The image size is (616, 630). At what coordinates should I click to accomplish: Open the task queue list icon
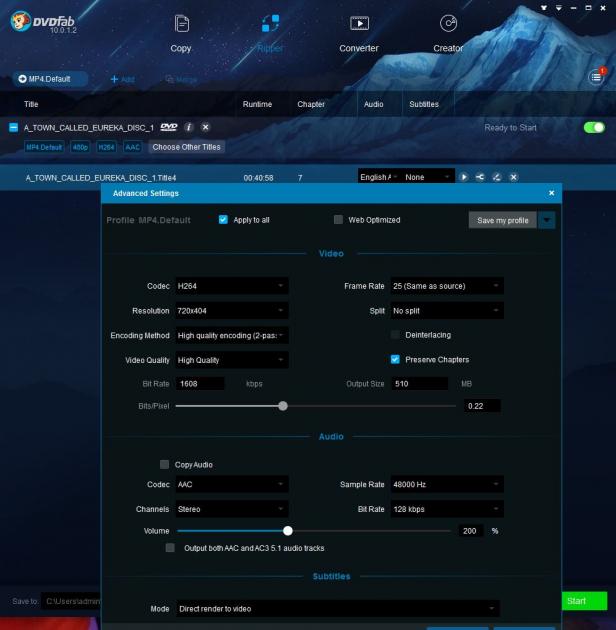pos(596,77)
